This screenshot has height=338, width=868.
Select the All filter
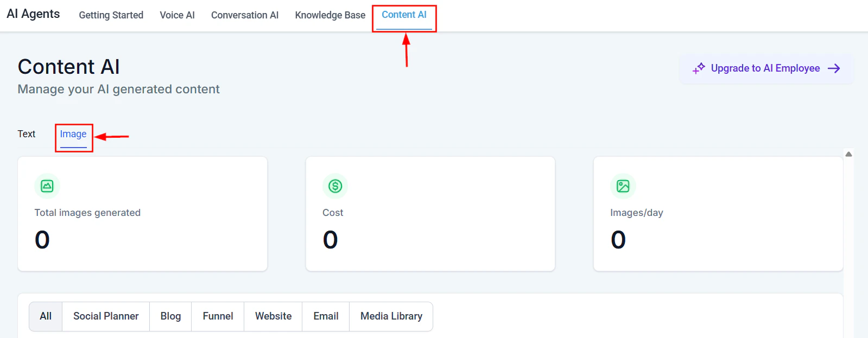point(46,316)
